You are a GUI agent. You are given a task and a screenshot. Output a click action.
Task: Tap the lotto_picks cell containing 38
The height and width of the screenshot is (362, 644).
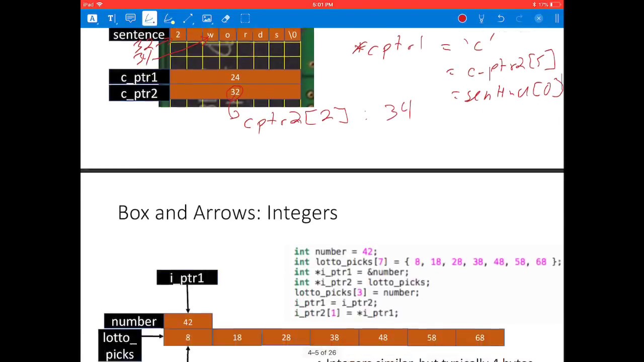tap(335, 337)
